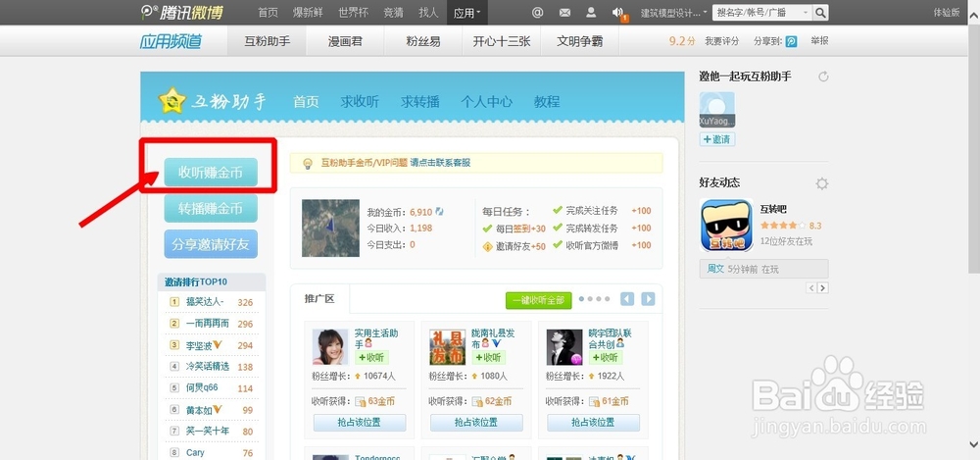
Task: Go to previous promotion page arrow
Action: tap(627, 299)
